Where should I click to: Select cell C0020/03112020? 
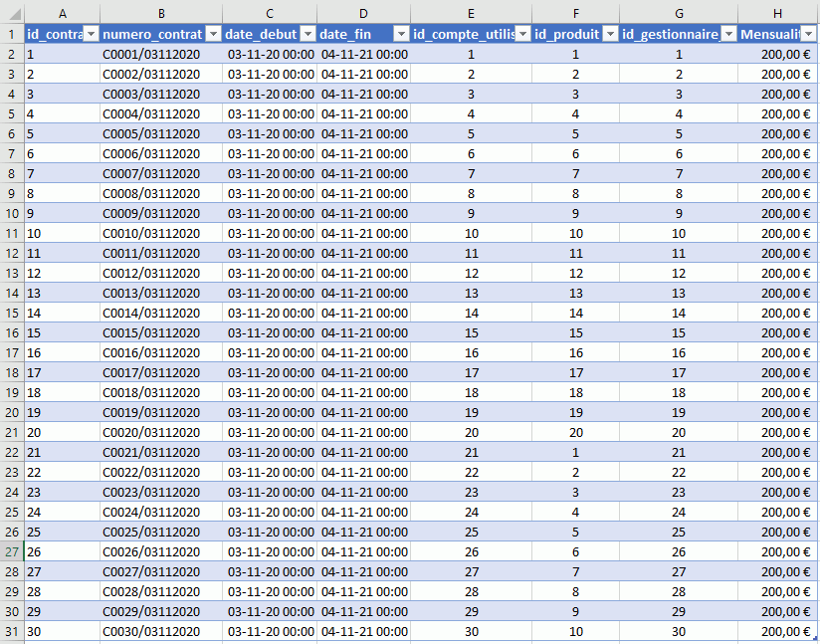161,433
